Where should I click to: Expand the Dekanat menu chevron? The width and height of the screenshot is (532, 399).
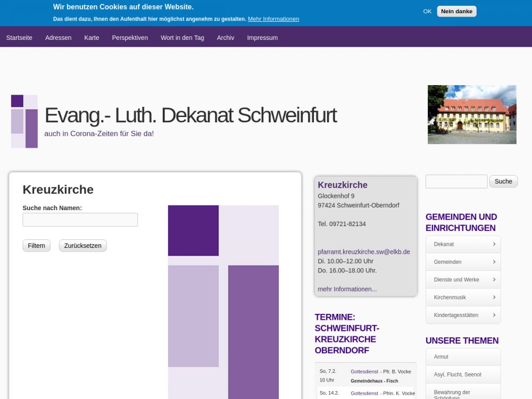494,244
